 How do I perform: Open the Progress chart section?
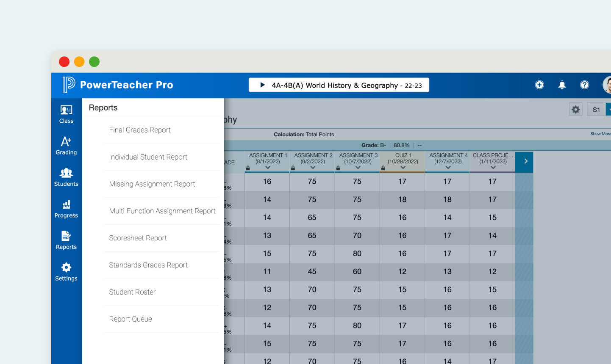coord(66,209)
